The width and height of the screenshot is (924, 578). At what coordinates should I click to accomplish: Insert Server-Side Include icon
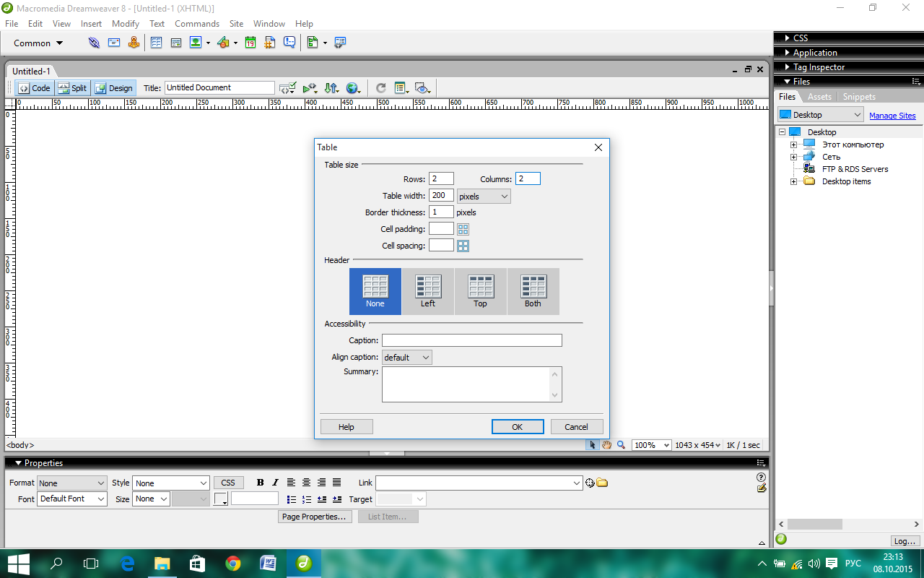[x=270, y=43]
